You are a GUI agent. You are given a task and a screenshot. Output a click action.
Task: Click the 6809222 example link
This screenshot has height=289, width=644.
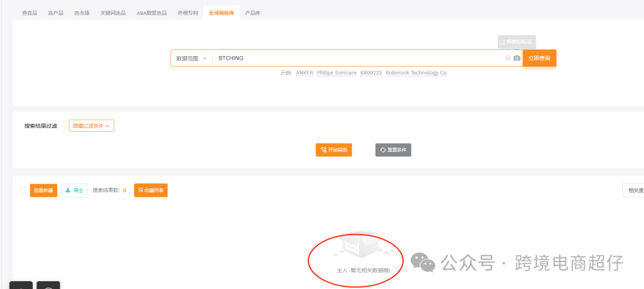tap(371, 73)
